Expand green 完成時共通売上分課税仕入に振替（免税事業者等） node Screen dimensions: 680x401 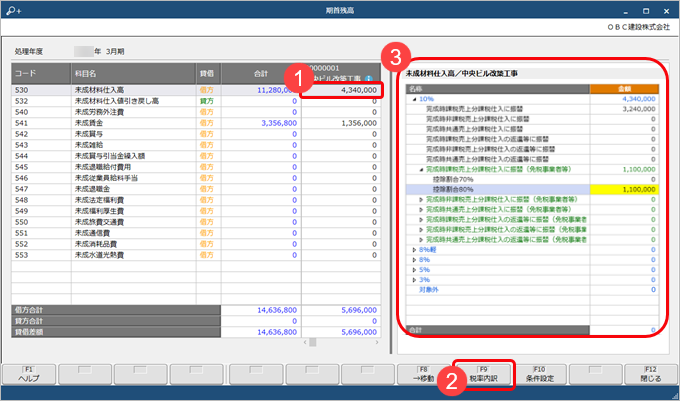(421, 209)
